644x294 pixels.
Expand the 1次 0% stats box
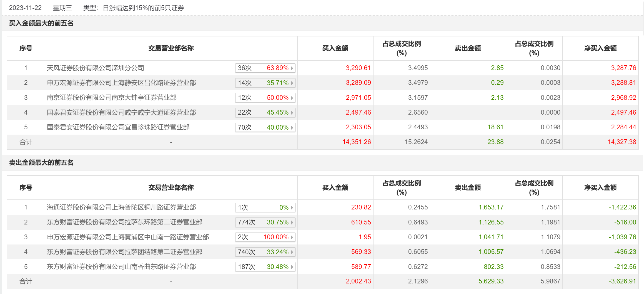click(x=265, y=207)
